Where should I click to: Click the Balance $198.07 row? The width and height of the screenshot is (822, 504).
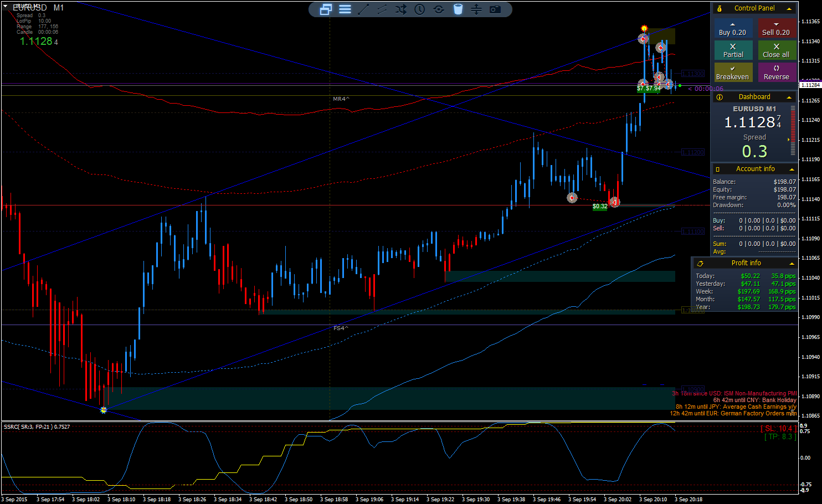tap(754, 182)
